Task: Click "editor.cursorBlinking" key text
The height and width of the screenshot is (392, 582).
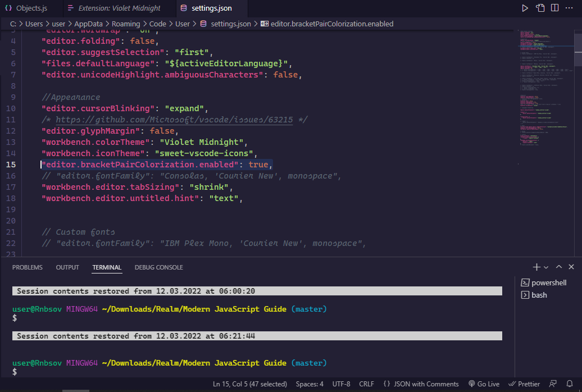Action: (98, 108)
